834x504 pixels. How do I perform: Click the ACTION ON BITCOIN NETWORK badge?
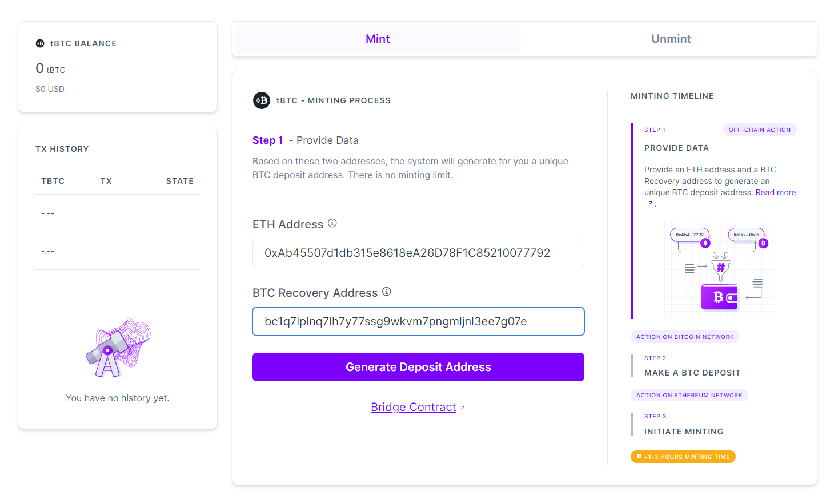point(685,336)
